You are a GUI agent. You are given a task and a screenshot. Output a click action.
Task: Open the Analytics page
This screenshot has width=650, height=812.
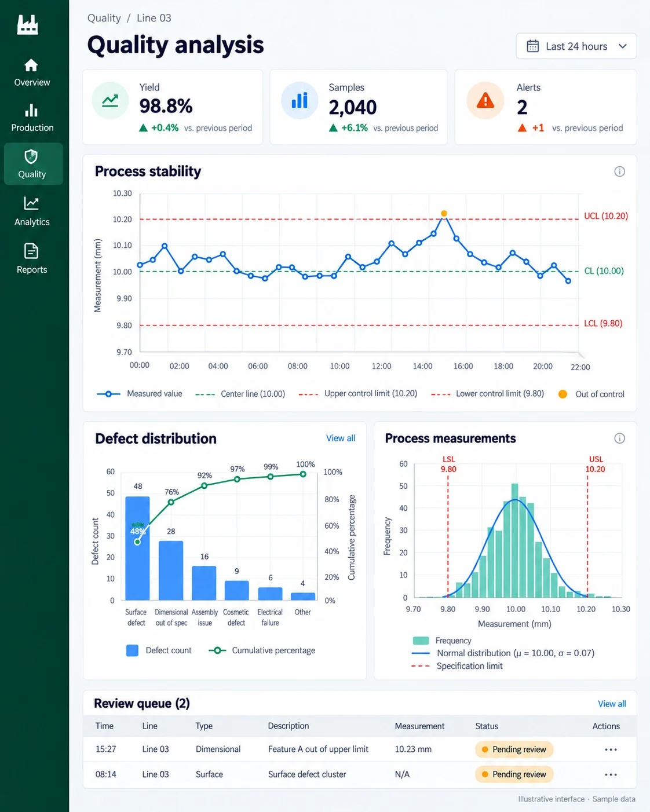(x=32, y=212)
